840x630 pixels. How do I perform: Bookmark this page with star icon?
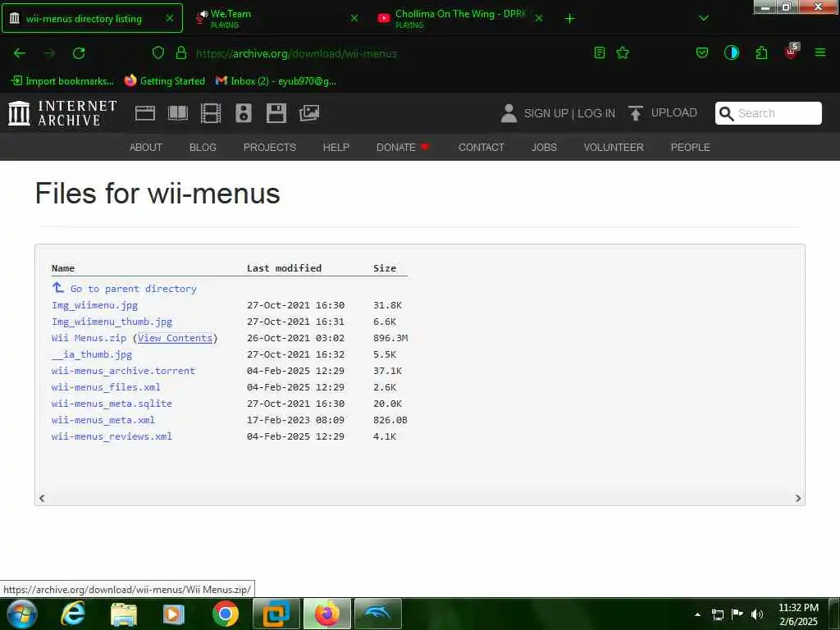623,52
